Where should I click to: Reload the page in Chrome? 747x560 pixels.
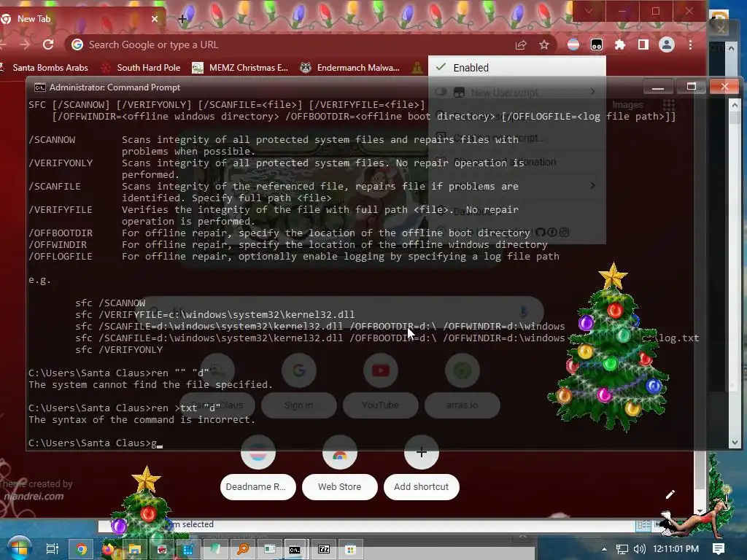coord(48,44)
